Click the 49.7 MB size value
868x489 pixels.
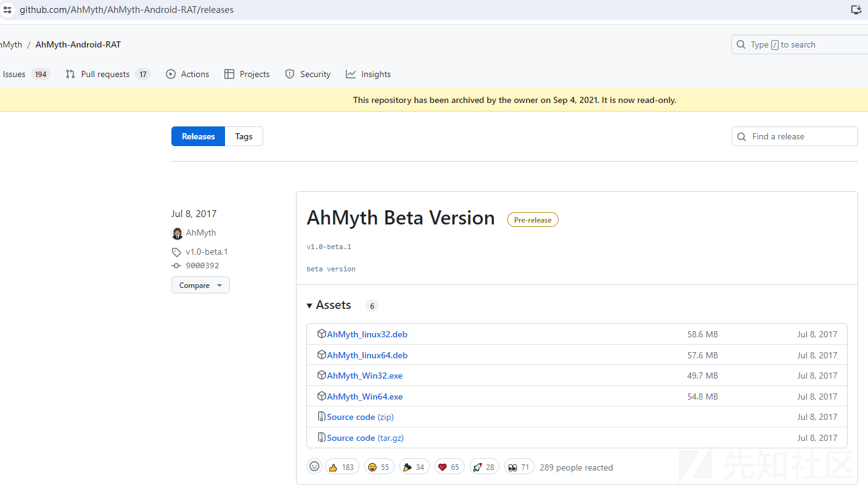pos(703,376)
